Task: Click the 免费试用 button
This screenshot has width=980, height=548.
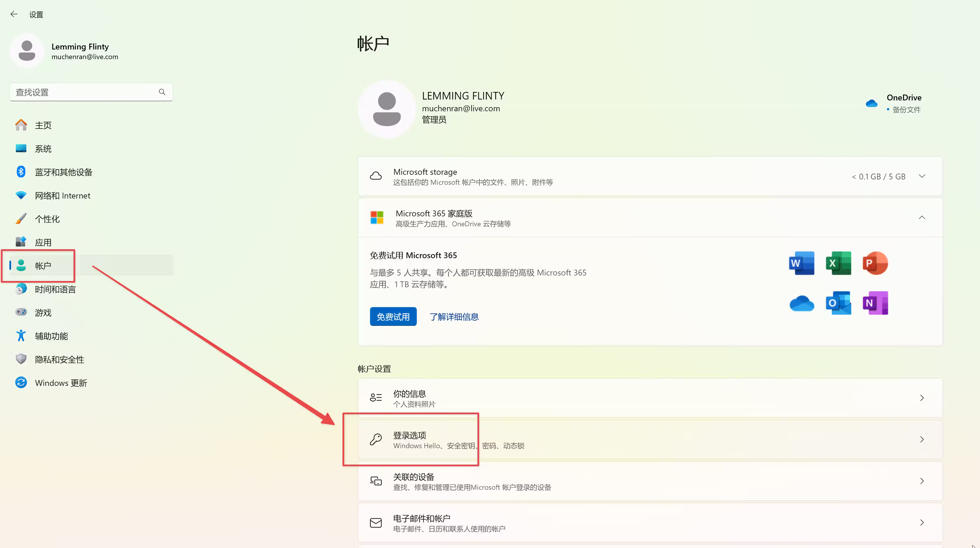Action: [393, 317]
